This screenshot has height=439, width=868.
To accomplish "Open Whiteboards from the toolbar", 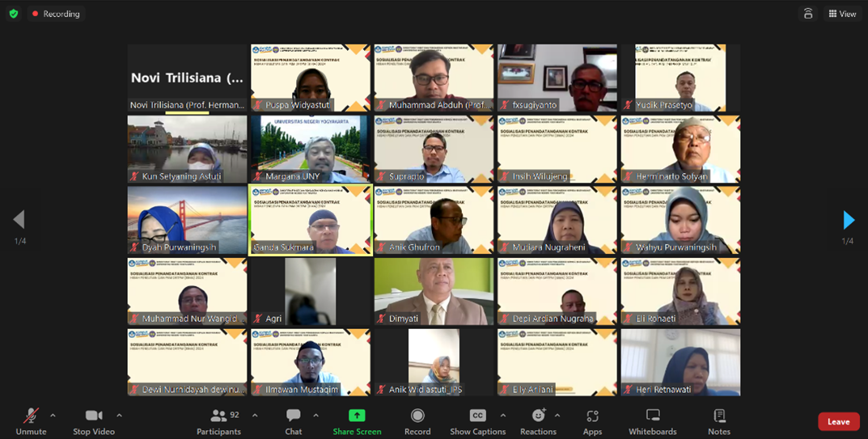I will 653,416.
